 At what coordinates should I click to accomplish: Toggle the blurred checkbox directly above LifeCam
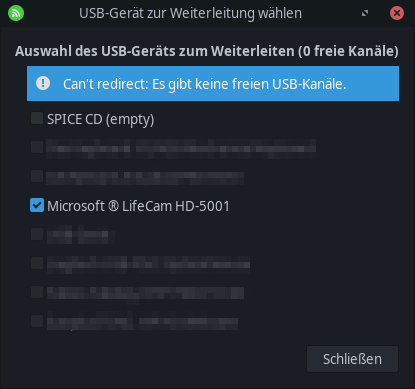(37, 176)
